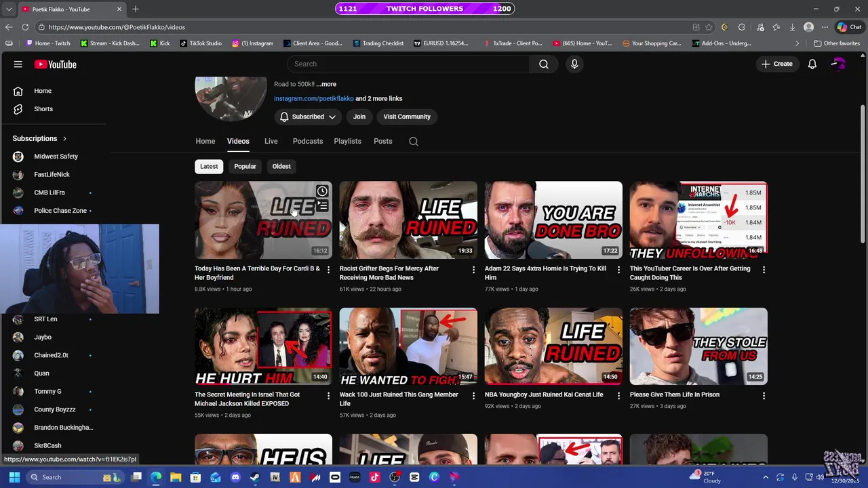
Task: Open browser extensions puzzle icon
Action: point(741,27)
